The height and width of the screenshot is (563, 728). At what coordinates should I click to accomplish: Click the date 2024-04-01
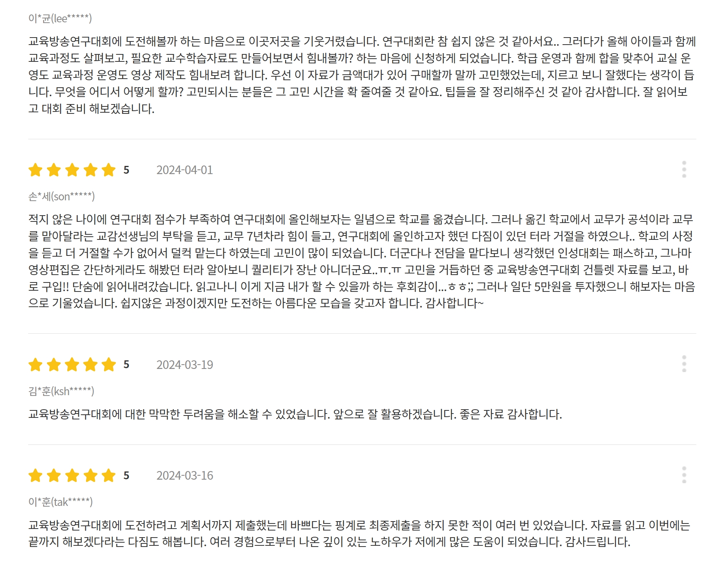pos(185,170)
